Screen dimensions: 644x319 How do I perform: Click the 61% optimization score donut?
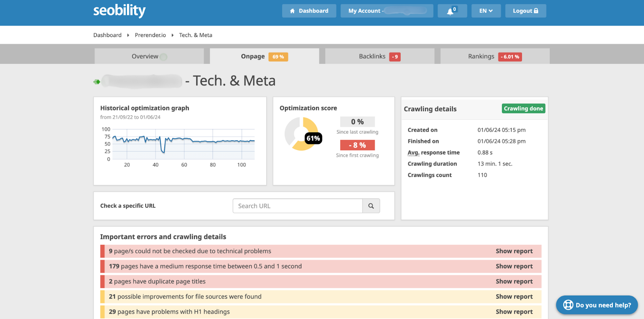point(302,134)
